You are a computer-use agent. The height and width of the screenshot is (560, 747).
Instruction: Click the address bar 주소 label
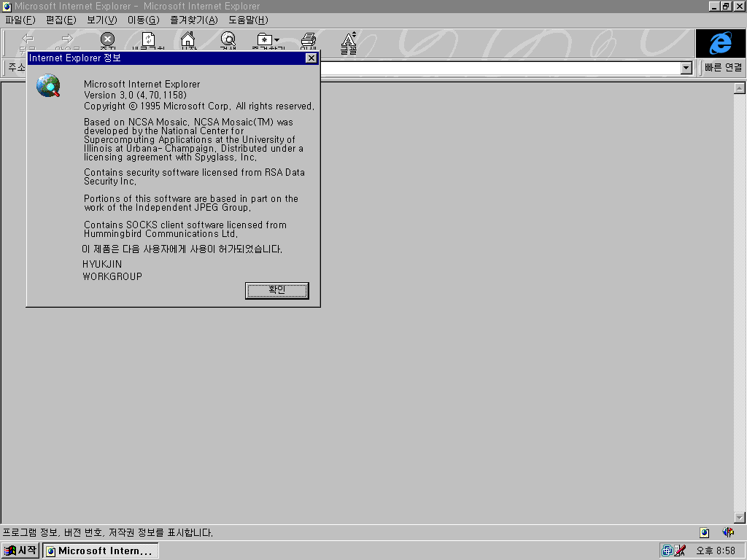tap(17, 68)
